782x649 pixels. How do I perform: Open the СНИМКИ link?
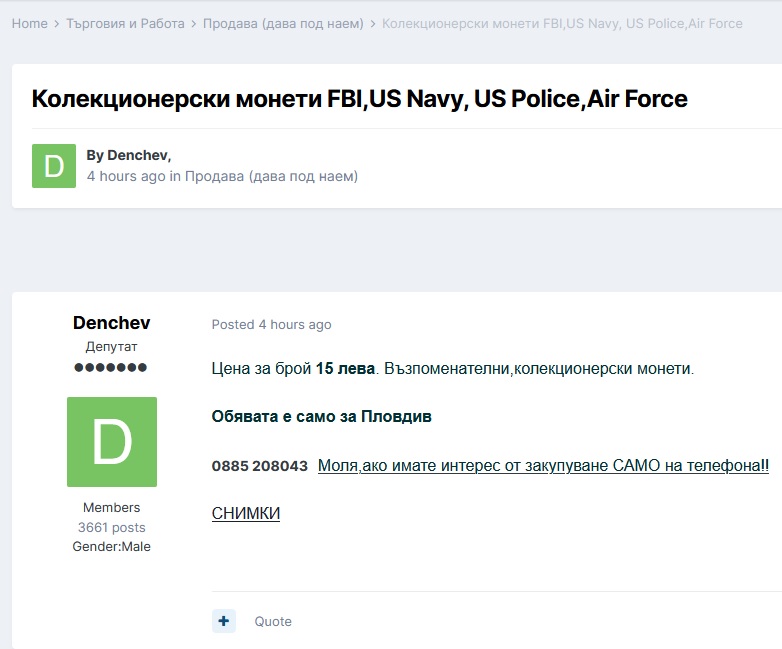point(246,513)
